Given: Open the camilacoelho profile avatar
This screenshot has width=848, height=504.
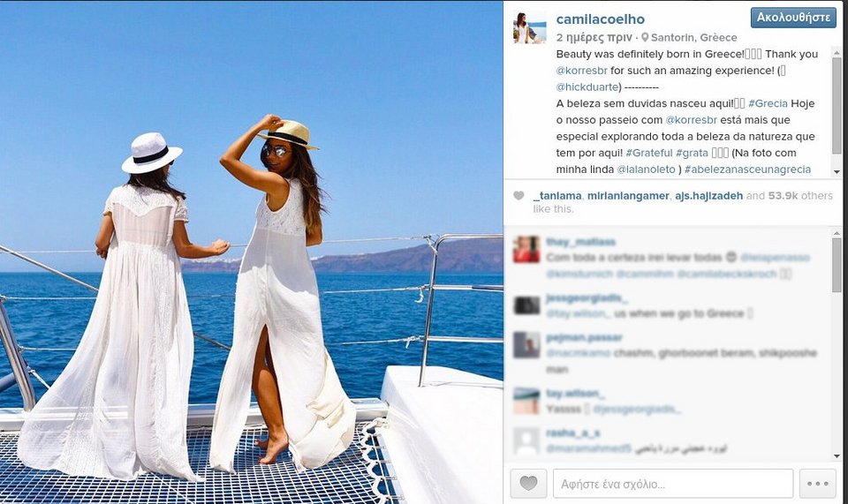Looking at the screenshot, I should 529,27.
